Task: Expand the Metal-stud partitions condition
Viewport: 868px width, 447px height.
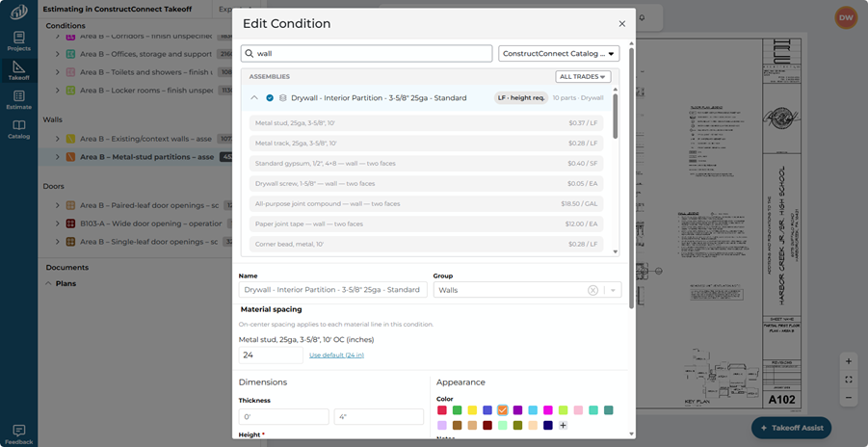Action: coord(58,157)
